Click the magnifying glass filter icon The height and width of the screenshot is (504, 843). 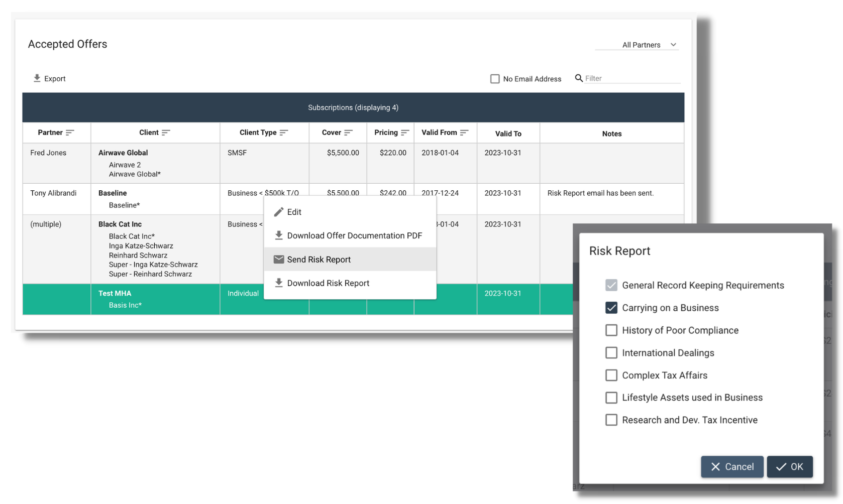(579, 78)
